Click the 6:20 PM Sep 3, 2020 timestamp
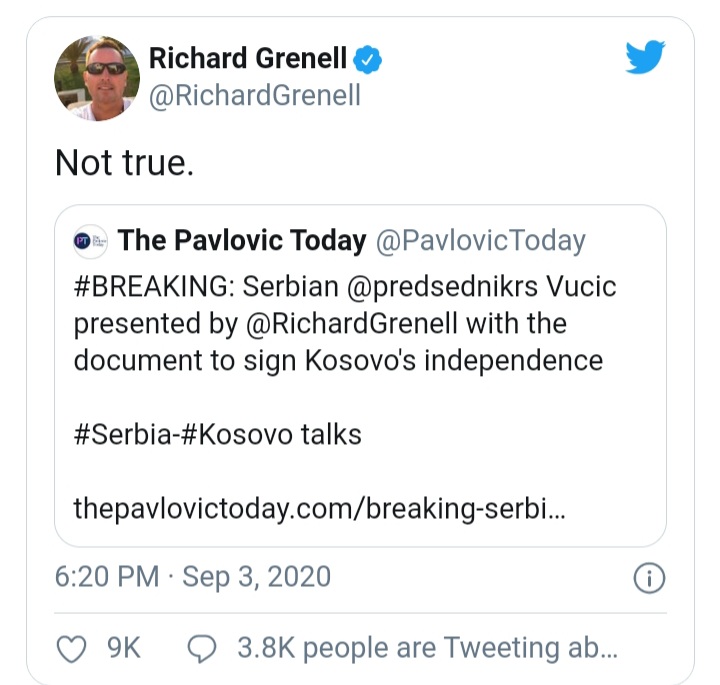The height and width of the screenshot is (685, 720). click(192, 577)
